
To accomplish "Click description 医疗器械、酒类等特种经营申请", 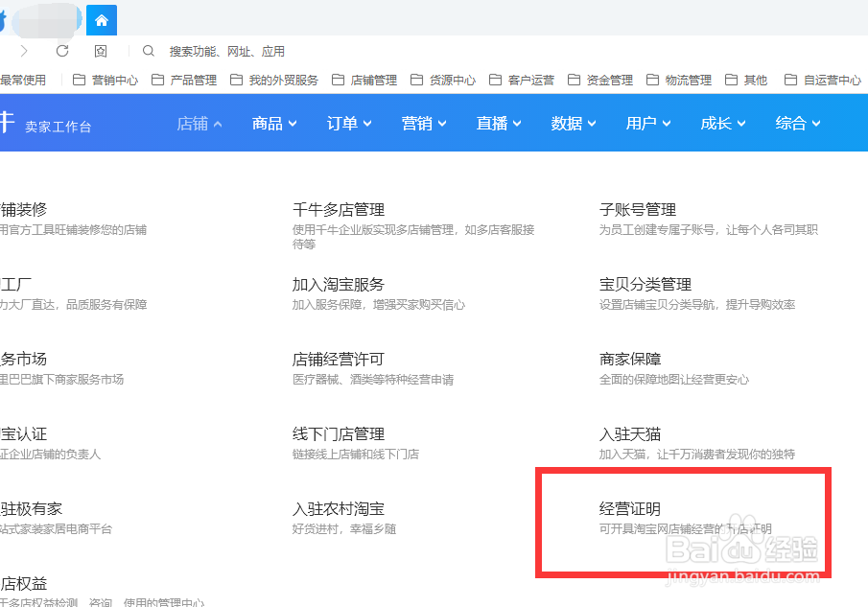I will (x=373, y=379).
